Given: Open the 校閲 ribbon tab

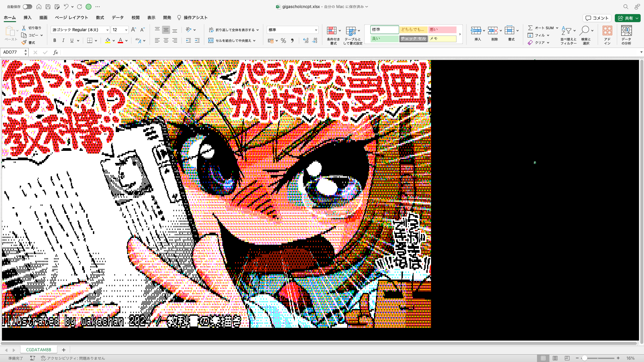Looking at the screenshot, I should (x=136, y=18).
